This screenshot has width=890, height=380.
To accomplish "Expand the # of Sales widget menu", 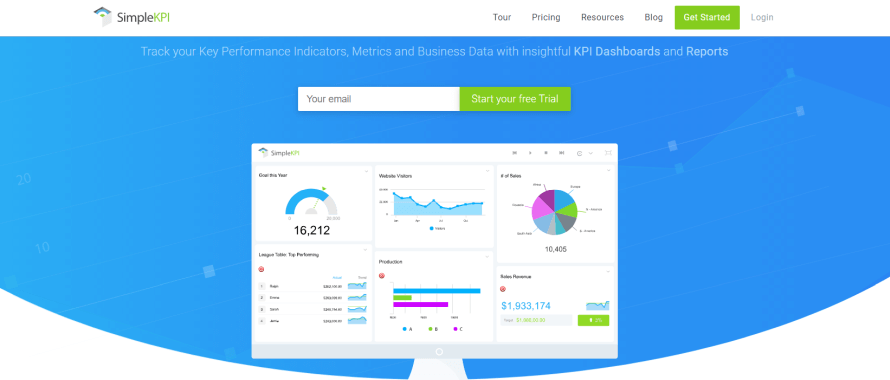I will tap(608, 170).
